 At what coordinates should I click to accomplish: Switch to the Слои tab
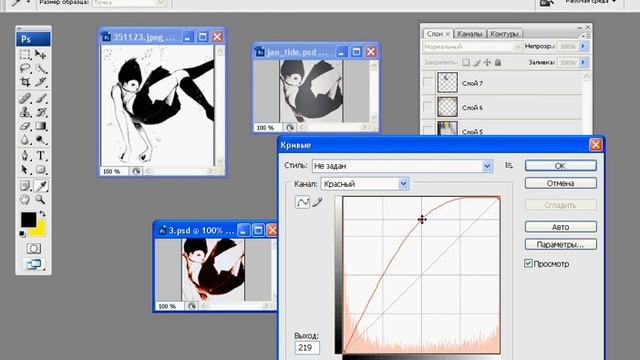(435, 34)
